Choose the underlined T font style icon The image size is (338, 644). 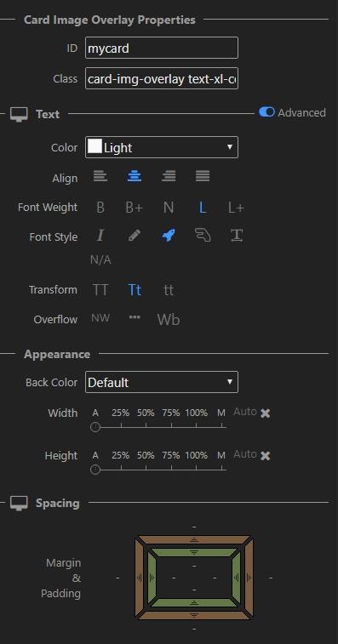click(237, 236)
